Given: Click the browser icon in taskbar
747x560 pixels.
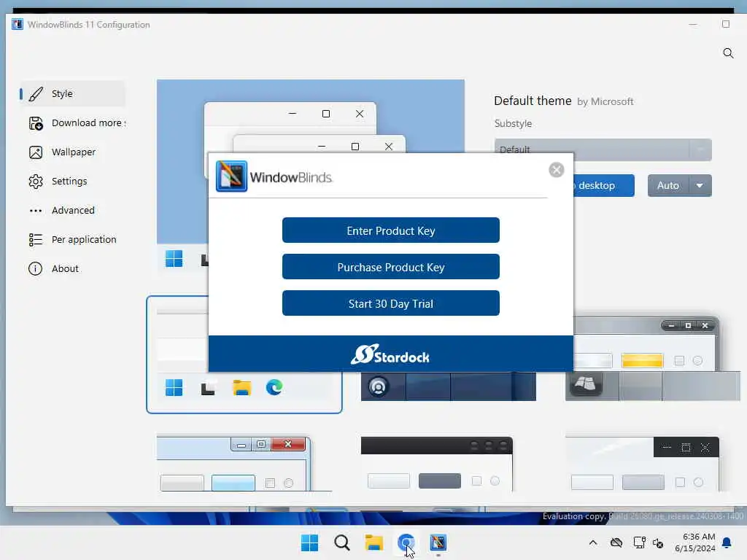Looking at the screenshot, I should click(406, 542).
